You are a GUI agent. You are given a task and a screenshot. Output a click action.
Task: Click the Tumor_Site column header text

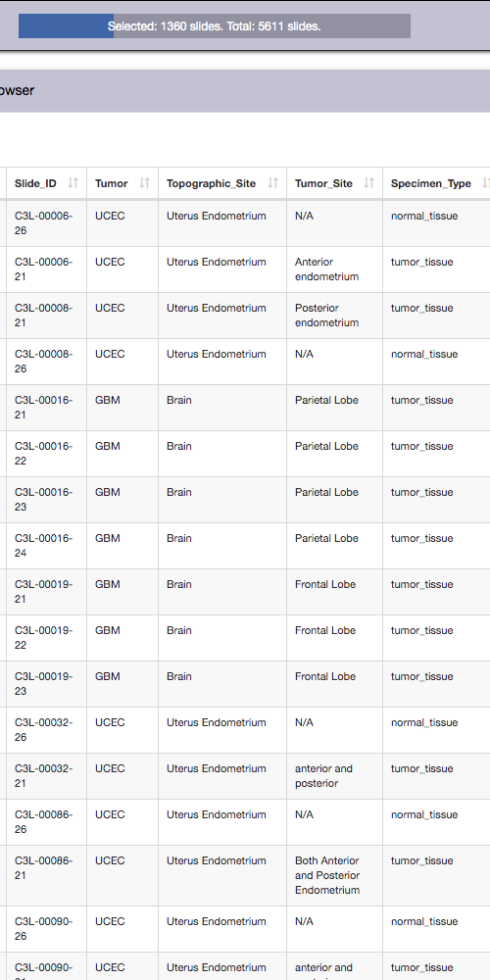click(323, 183)
